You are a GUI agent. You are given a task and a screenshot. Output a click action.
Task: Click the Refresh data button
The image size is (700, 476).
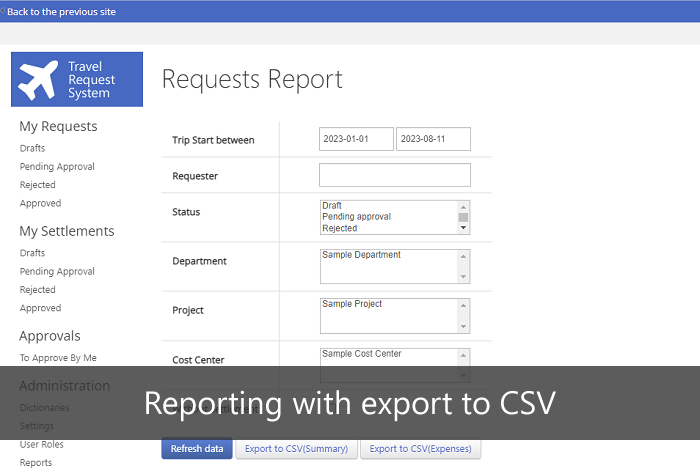197,449
